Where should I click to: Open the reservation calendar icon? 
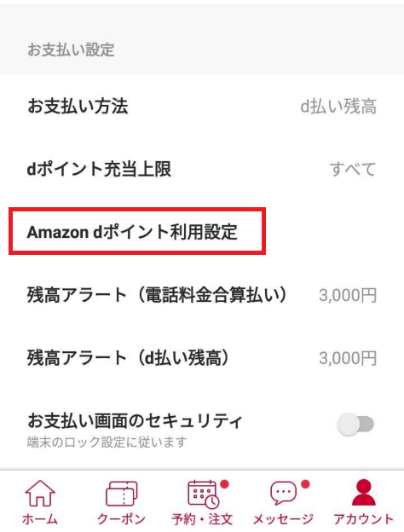(x=203, y=494)
